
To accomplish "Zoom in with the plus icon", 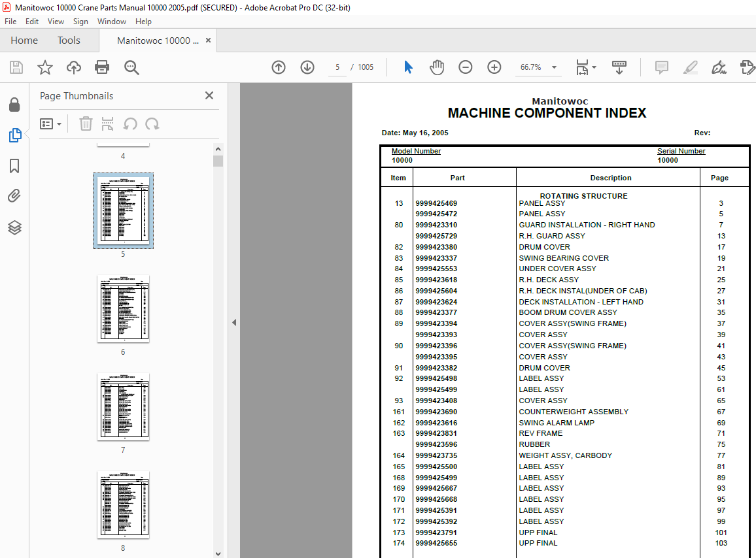I will (494, 67).
